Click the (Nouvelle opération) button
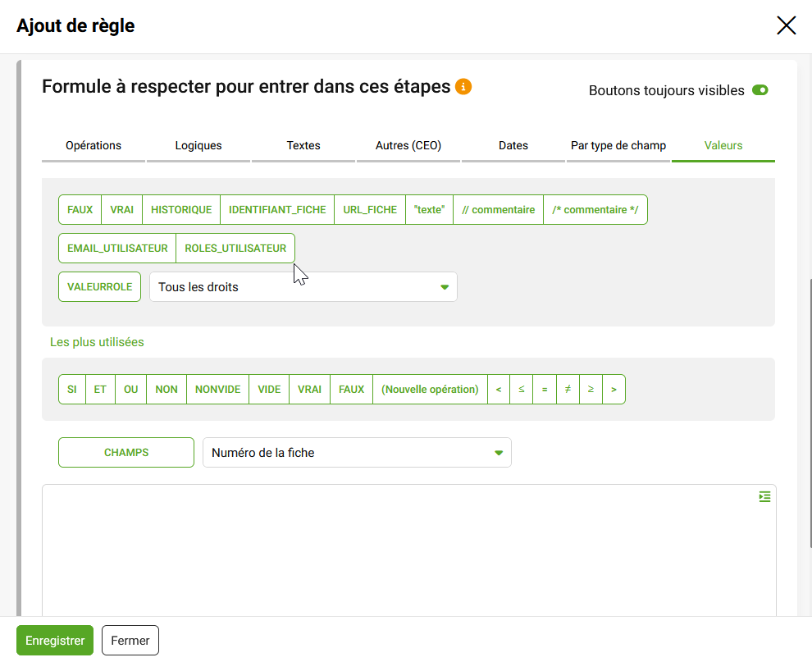Image resolution: width=812 pixels, height=662 pixels. point(430,390)
